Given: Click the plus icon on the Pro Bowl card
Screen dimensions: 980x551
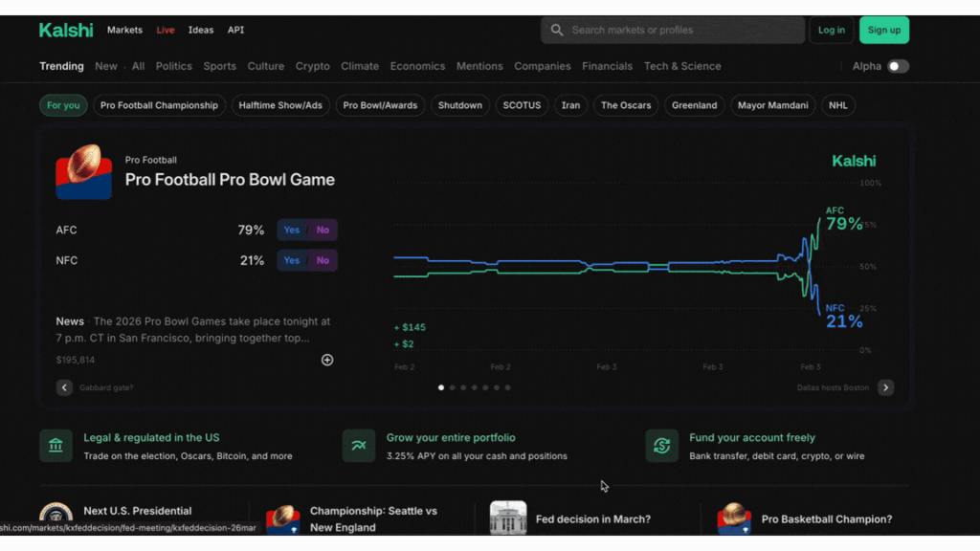Looking at the screenshot, I should point(326,360).
